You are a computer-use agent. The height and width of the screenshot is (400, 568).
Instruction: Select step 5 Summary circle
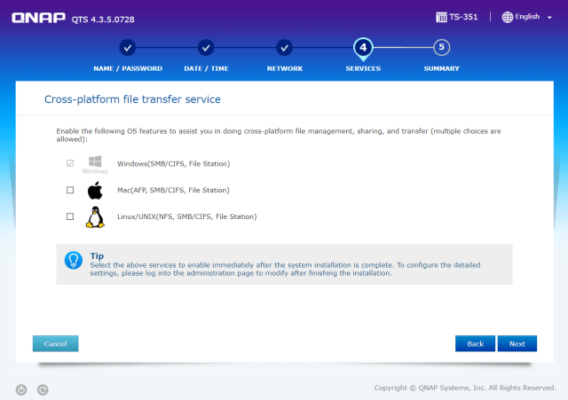coord(441,47)
